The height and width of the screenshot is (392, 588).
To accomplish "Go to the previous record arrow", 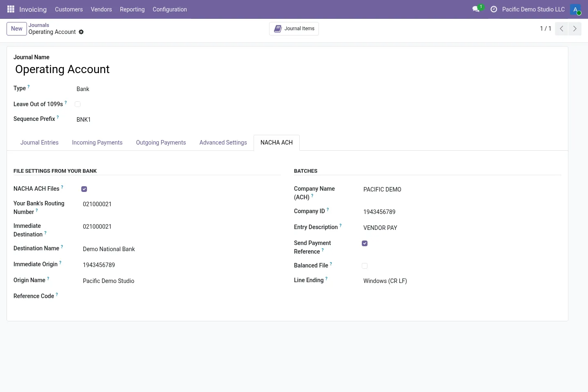I will (x=561, y=29).
